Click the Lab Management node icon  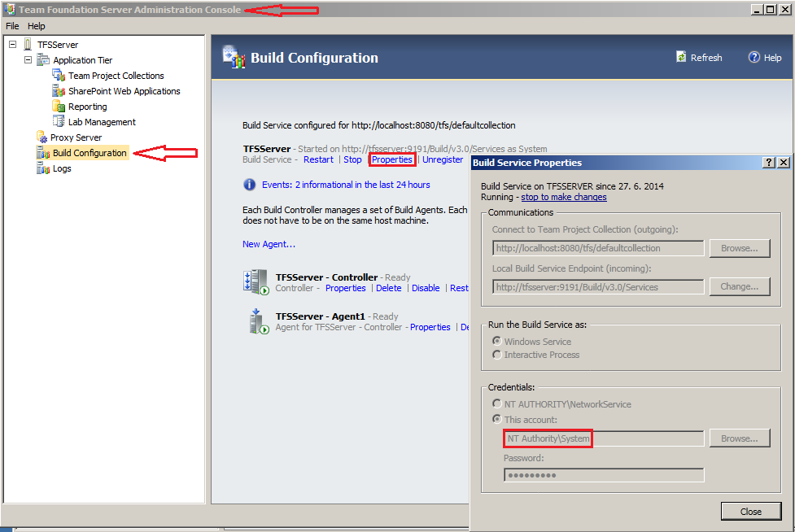pos(59,122)
